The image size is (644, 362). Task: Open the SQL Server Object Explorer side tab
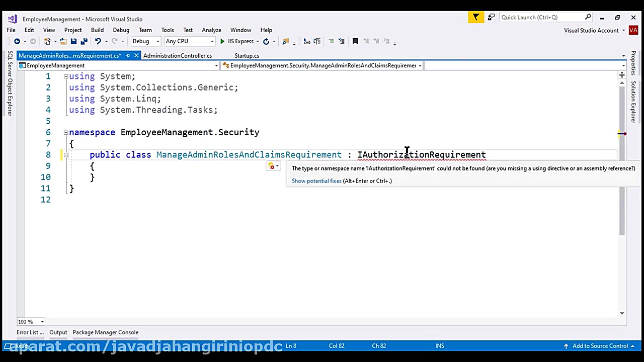10,83
